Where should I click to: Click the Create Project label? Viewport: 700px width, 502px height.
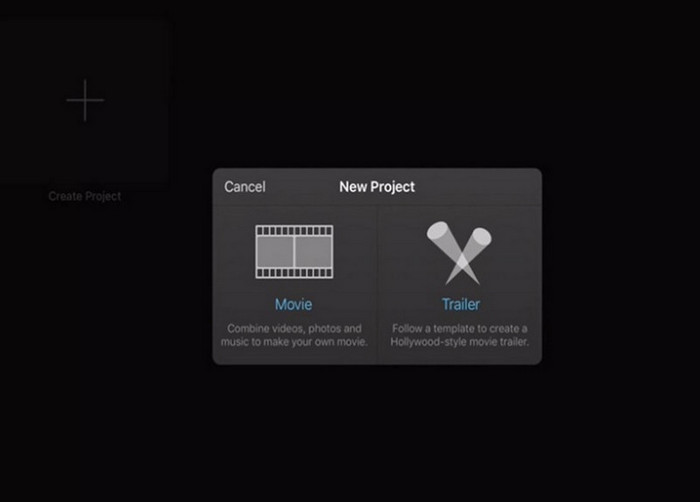(x=85, y=196)
